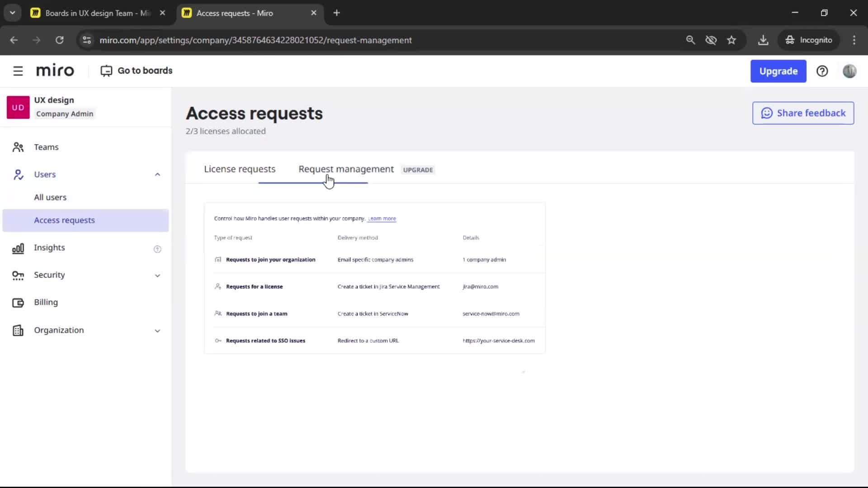Switch to the Request management tab
Screen dimensions: 868x488
coord(346,169)
